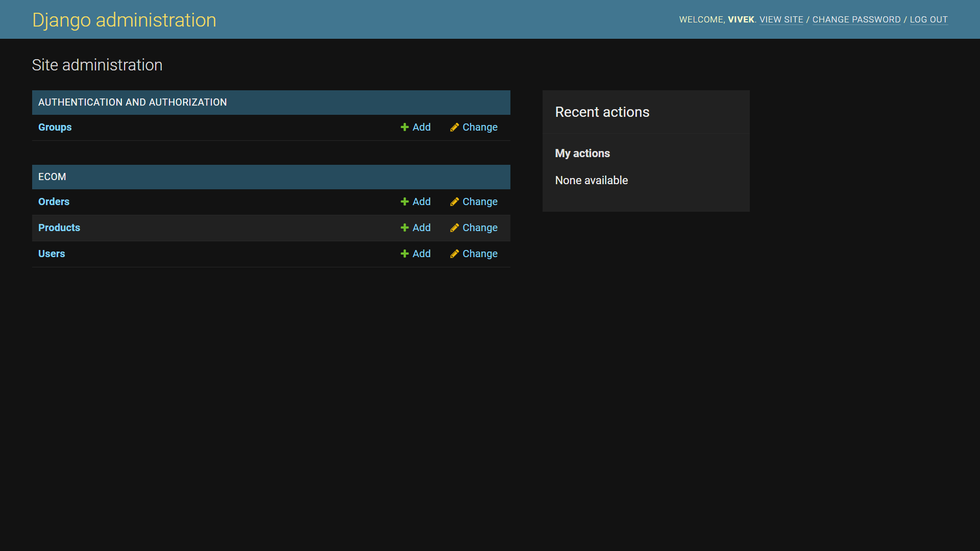This screenshot has height=551, width=980.
Task: Open the Django administration home link
Action: tap(124, 20)
